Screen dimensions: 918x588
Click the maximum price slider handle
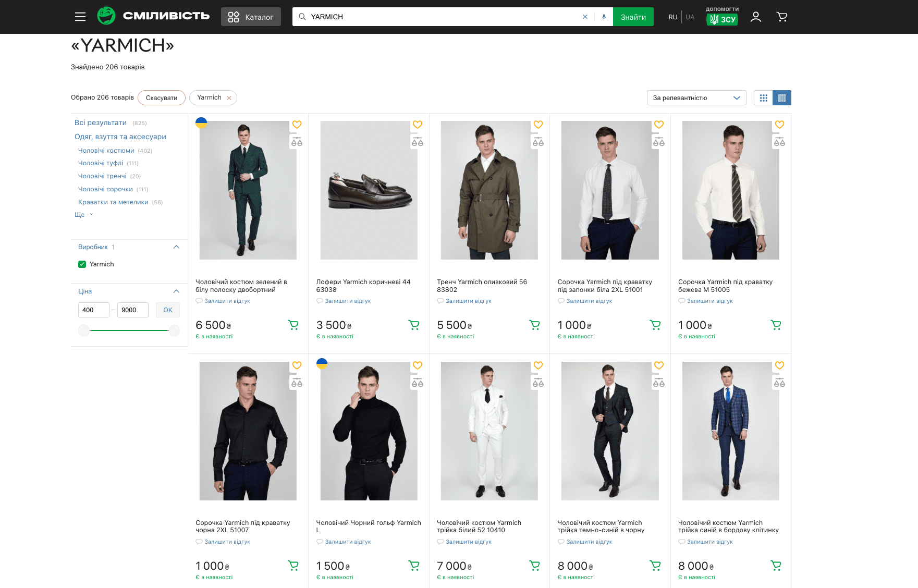click(x=175, y=330)
